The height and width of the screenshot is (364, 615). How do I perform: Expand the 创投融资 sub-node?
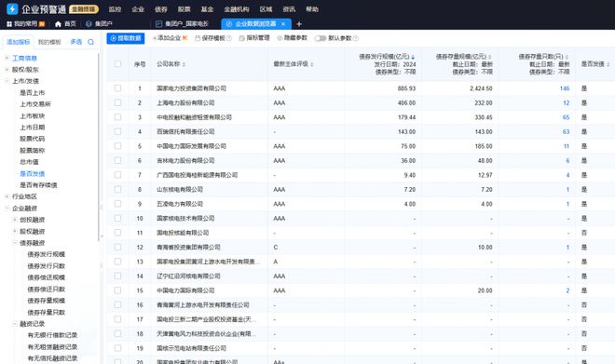pyautogui.click(x=15, y=220)
